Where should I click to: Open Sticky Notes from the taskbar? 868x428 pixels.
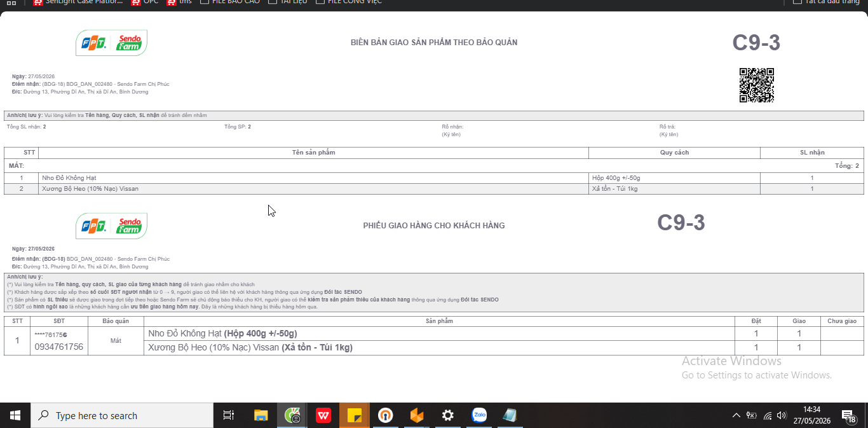pos(355,415)
